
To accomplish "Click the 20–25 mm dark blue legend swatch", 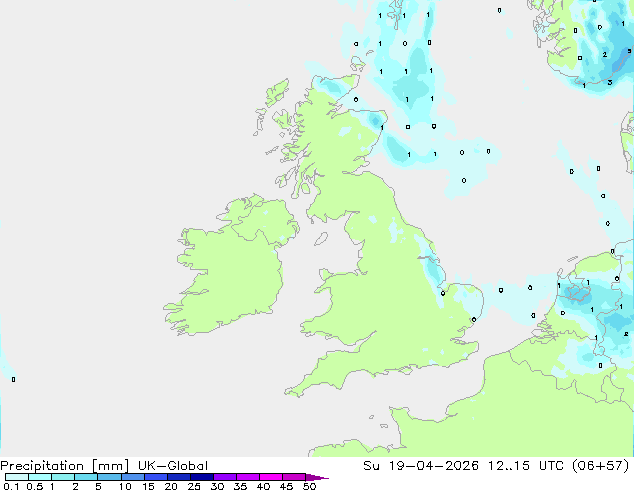I will click(178, 477).
